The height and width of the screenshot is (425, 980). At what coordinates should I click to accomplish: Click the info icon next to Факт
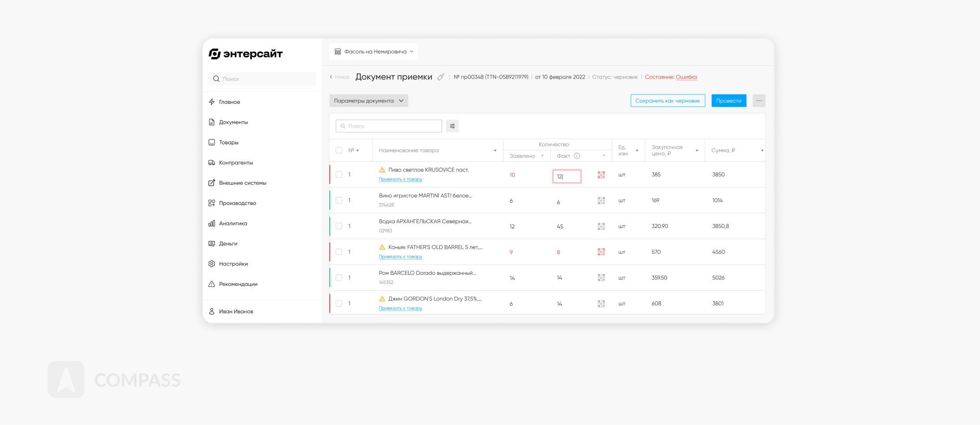click(577, 156)
